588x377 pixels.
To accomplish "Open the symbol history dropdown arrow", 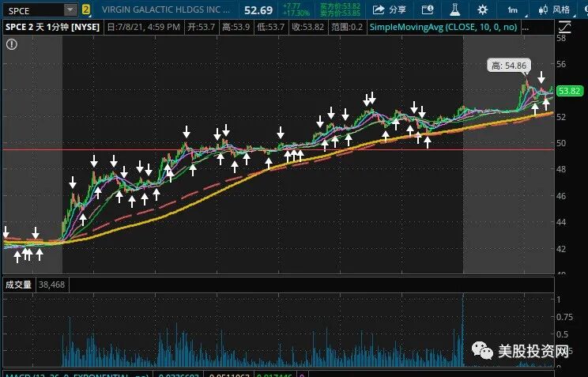I will point(70,10).
